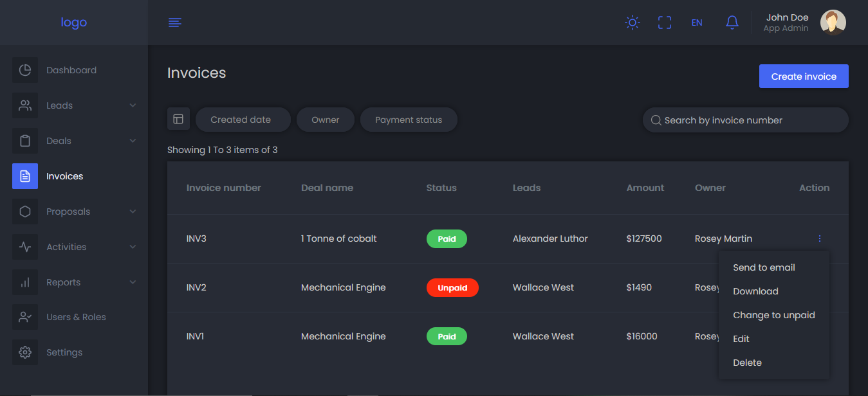Toggle light mode with the sun icon
This screenshot has width=868, height=396.
(x=633, y=22)
